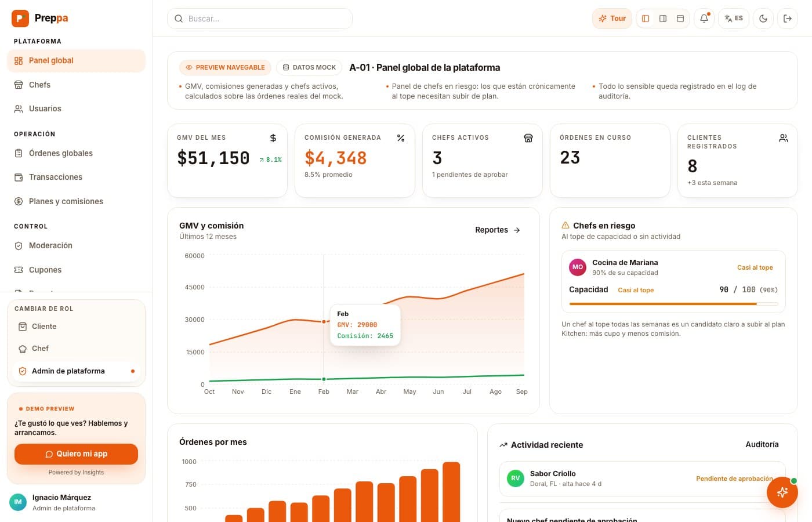812x522 pixels.
Task: Click MO avatar of Cocina de Mariana
Action: 578,267
